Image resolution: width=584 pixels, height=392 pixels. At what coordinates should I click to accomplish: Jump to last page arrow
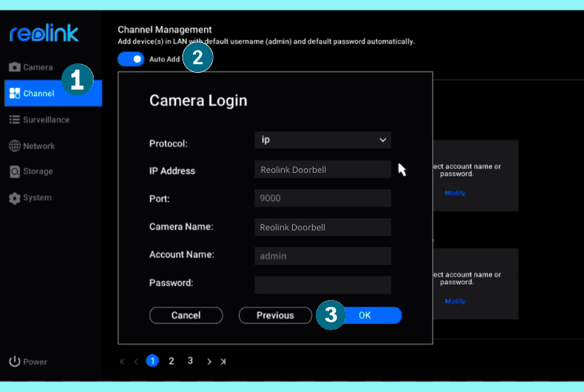pyautogui.click(x=223, y=362)
